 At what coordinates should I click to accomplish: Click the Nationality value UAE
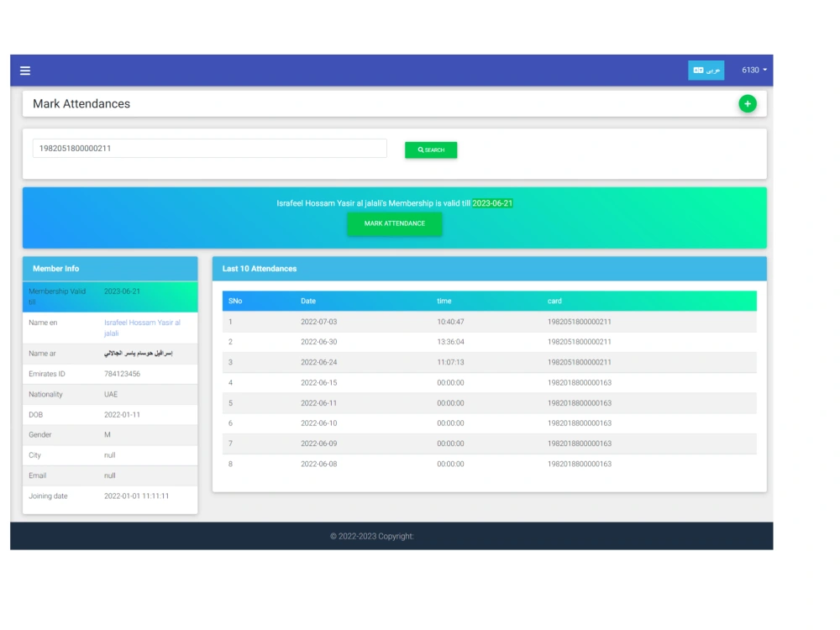click(x=111, y=394)
